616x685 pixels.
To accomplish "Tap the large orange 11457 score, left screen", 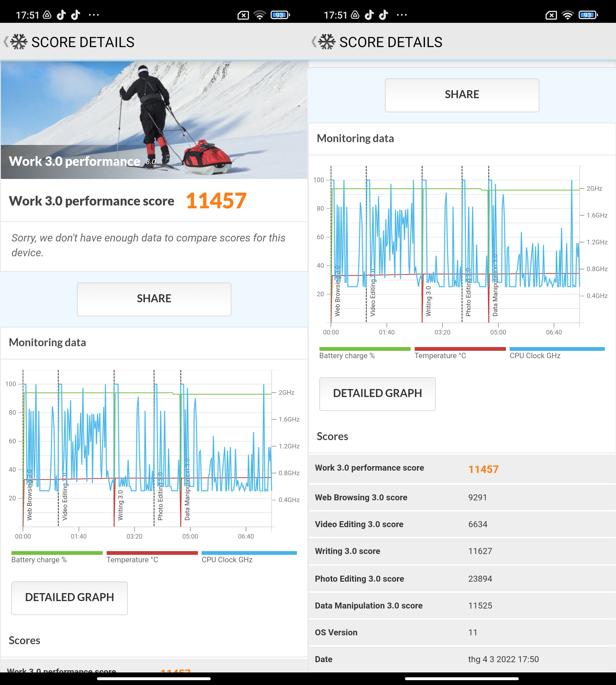I will 216,201.
